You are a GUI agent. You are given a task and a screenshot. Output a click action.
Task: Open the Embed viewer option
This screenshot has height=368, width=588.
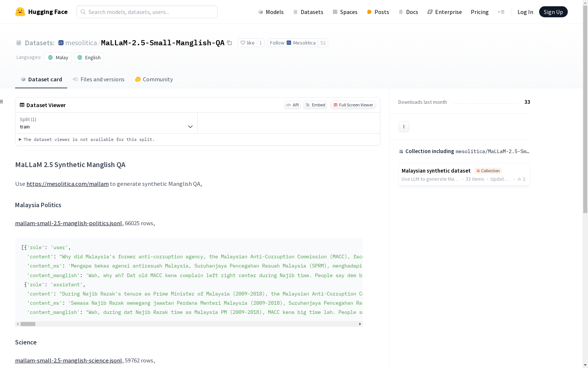(x=315, y=105)
